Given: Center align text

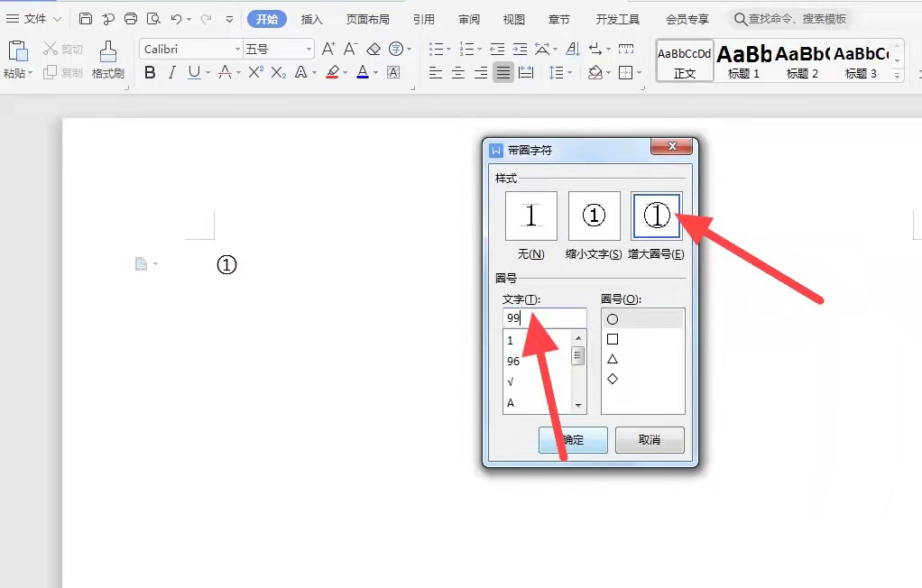Looking at the screenshot, I should coord(458,73).
